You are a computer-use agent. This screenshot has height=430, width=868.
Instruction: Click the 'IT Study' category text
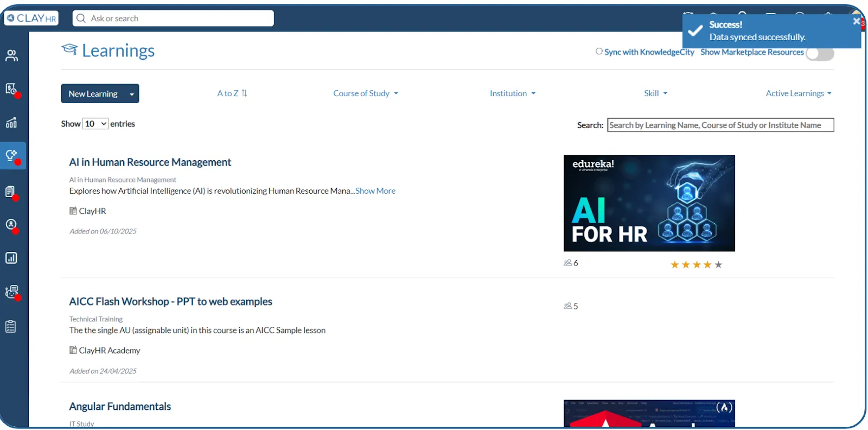point(81,423)
